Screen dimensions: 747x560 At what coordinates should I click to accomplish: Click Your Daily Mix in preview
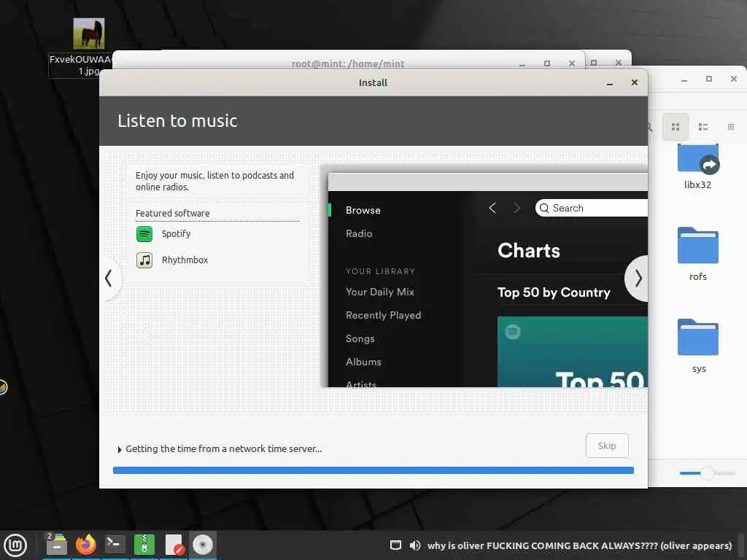[379, 292]
